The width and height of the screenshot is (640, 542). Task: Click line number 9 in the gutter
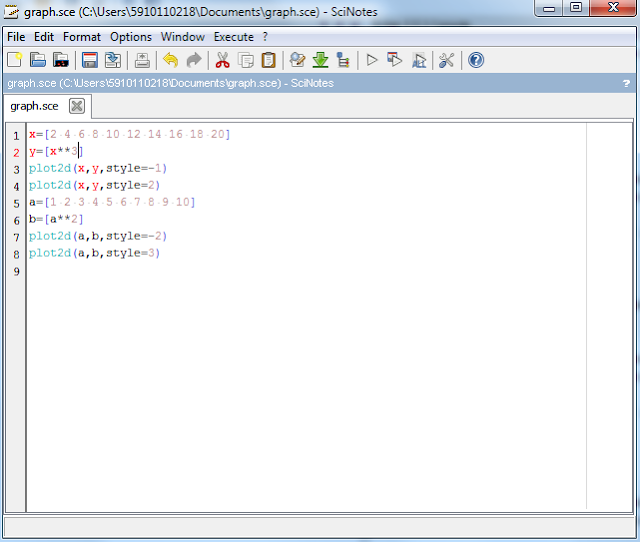tap(16, 271)
